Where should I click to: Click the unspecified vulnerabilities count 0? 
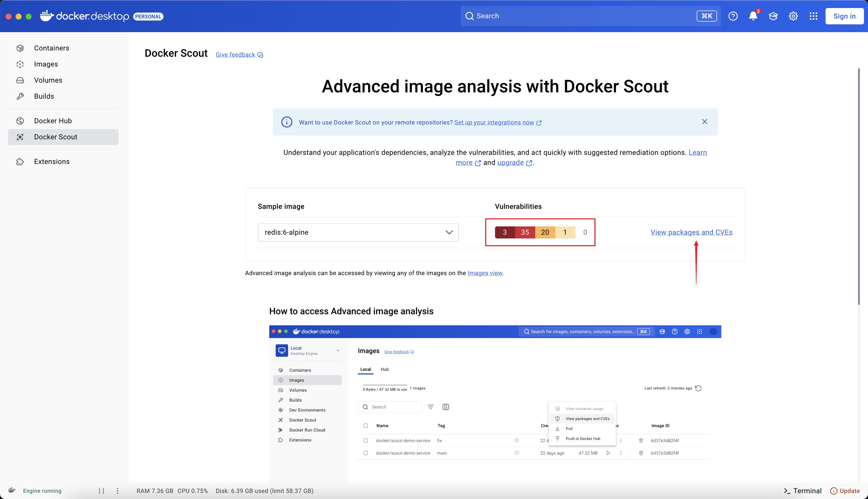click(x=585, y=232)
